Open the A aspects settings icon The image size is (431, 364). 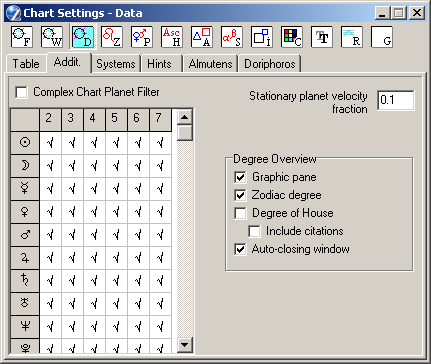tap(202, 37)
